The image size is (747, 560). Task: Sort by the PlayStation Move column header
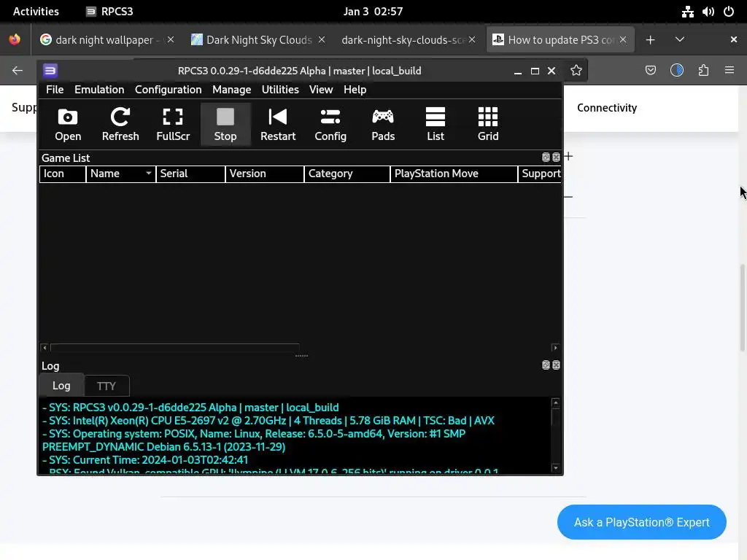tap(454, 174)
